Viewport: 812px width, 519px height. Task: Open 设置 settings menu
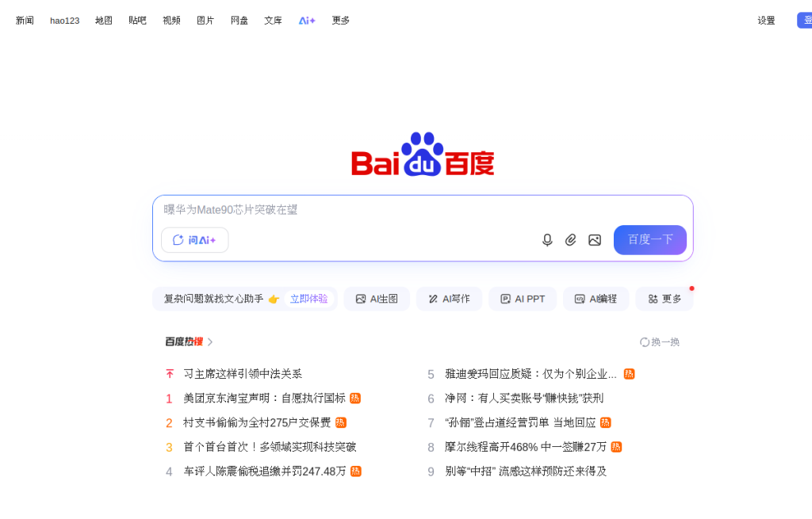[x=766, y=21]
